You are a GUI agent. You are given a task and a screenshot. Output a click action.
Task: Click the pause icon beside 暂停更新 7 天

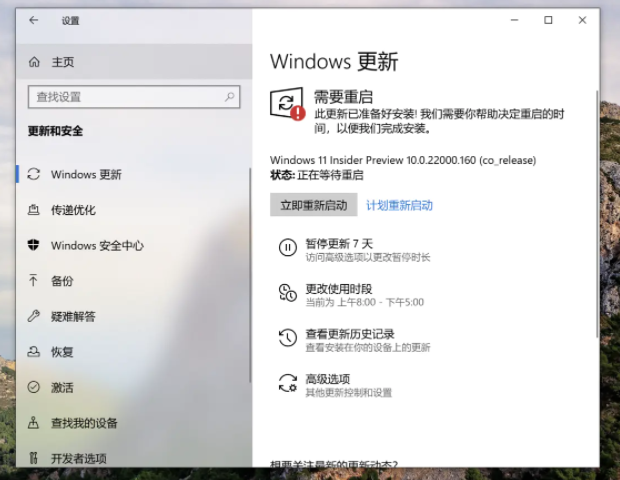287,248
